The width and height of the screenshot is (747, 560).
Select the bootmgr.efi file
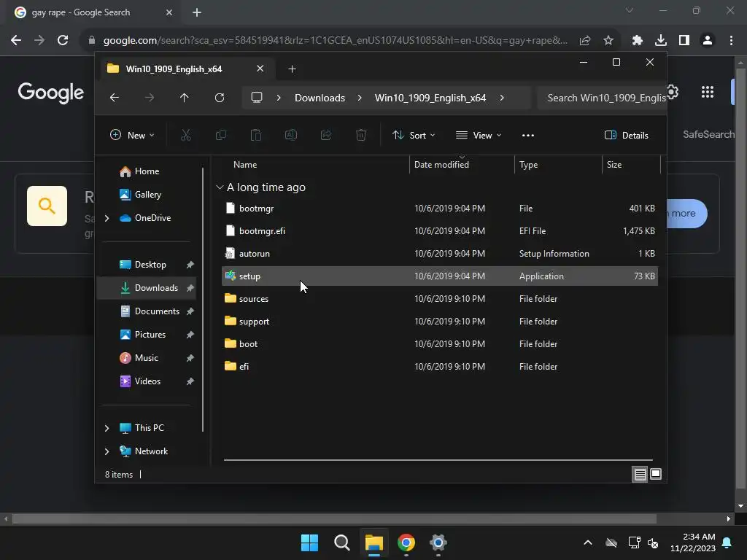(440, 231)
